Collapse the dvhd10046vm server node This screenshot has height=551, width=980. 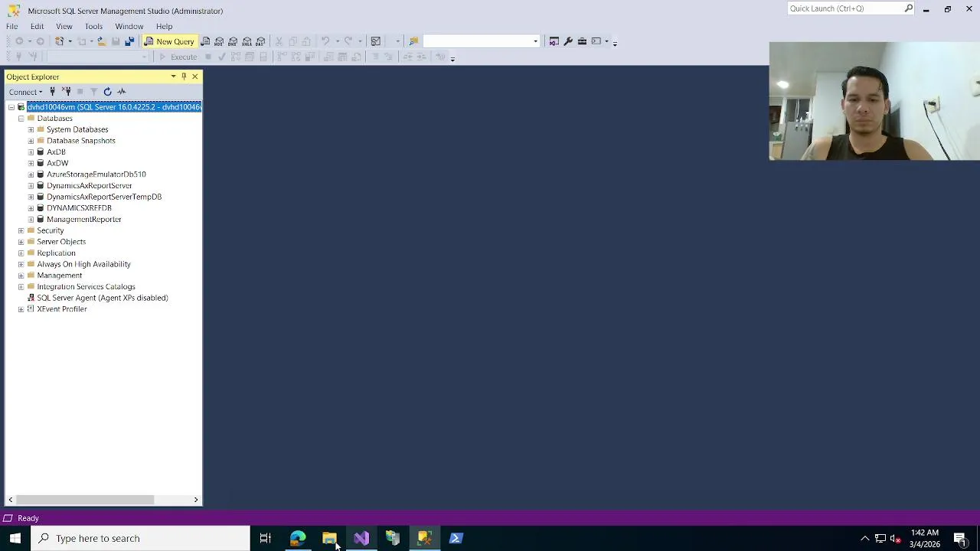tap(11, 107)
